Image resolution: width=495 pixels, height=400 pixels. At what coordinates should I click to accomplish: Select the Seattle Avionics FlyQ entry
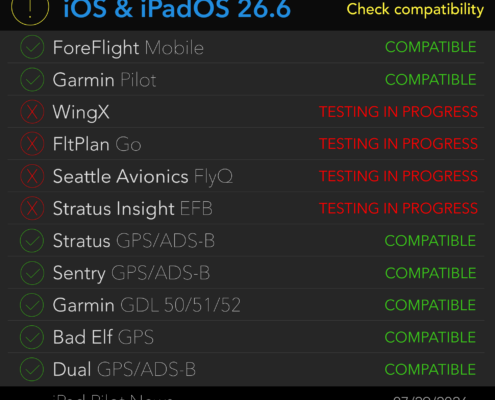pos(143,177)
